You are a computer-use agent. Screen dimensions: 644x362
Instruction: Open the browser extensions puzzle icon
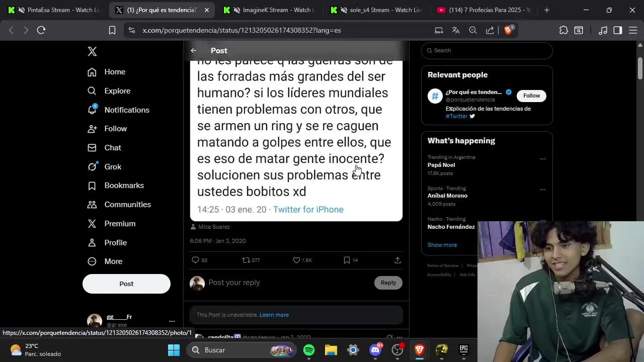pos(563,30)
